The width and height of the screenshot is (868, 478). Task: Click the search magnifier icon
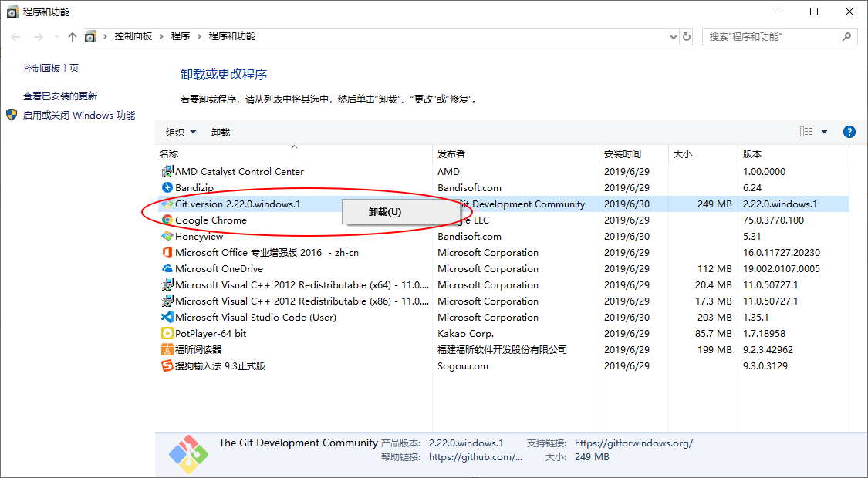(846, 36)
